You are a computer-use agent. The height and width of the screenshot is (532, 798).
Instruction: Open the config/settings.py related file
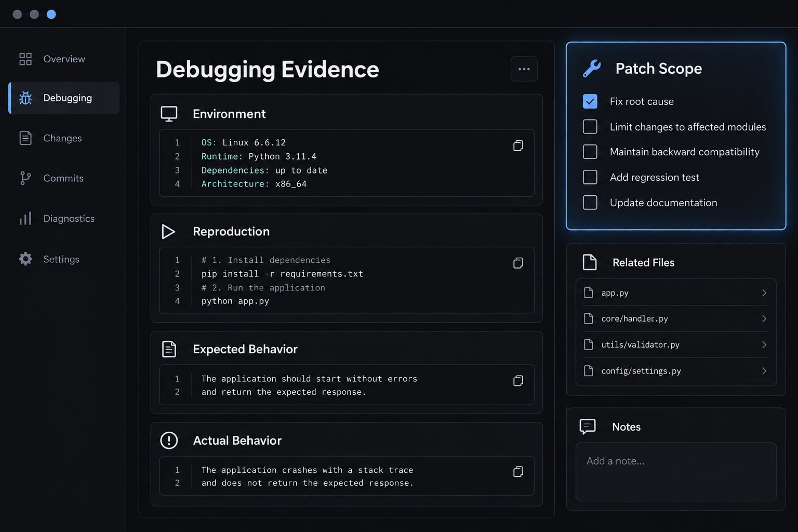tap(676, 371)
